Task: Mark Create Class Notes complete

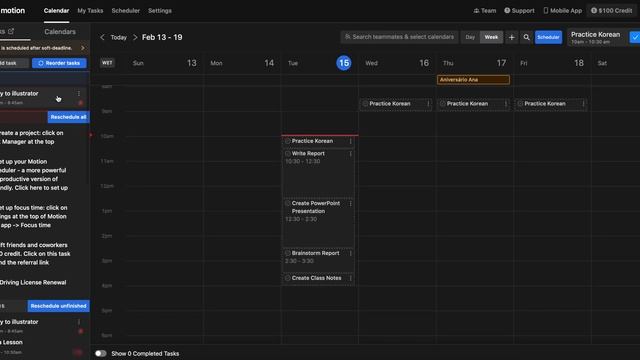Action: point(287,278)
